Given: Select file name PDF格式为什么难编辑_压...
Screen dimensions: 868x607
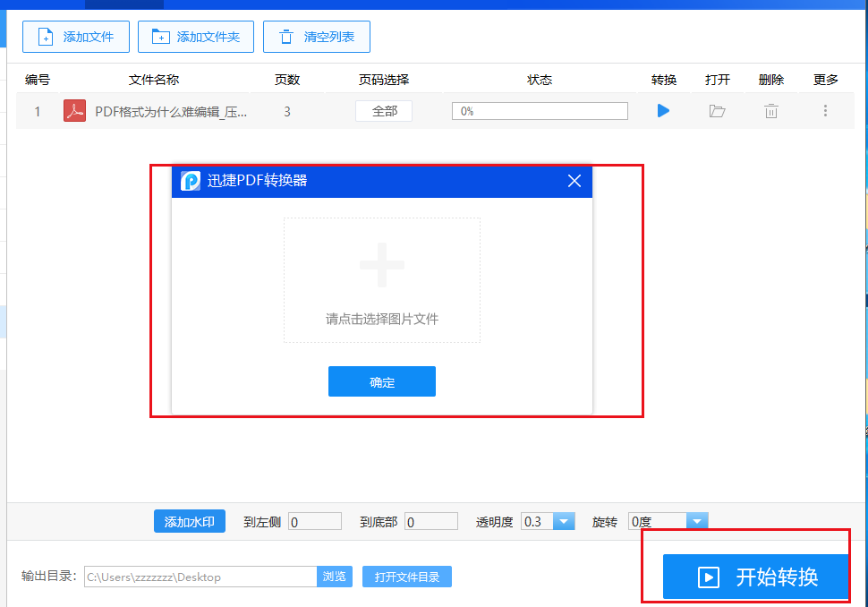Looking at the screenshot, I should pos(171,112).
